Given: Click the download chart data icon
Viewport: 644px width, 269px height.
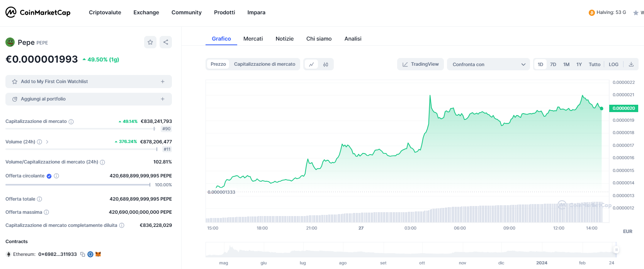Looking at the screenshot, I should click(x=631, y=65).
